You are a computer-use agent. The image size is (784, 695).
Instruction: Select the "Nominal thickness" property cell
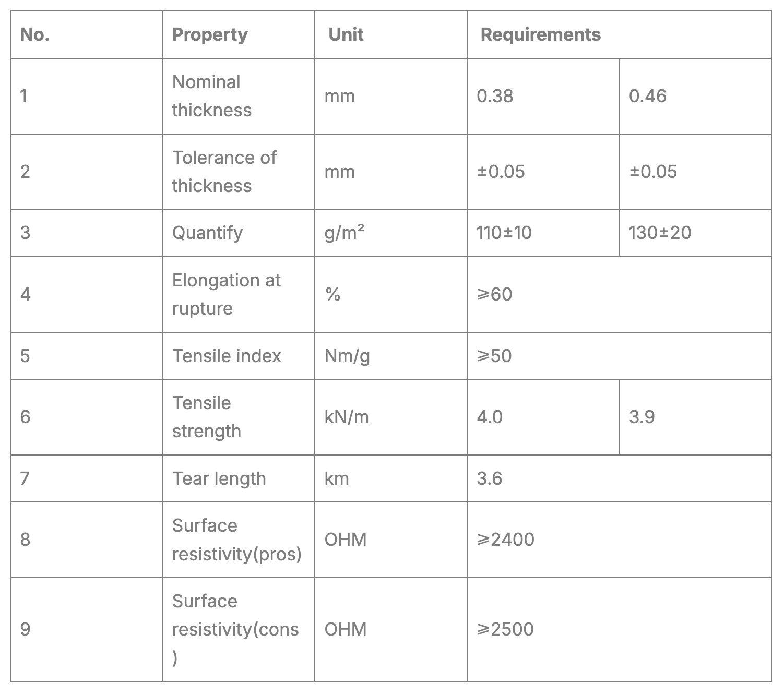(212, 96)
